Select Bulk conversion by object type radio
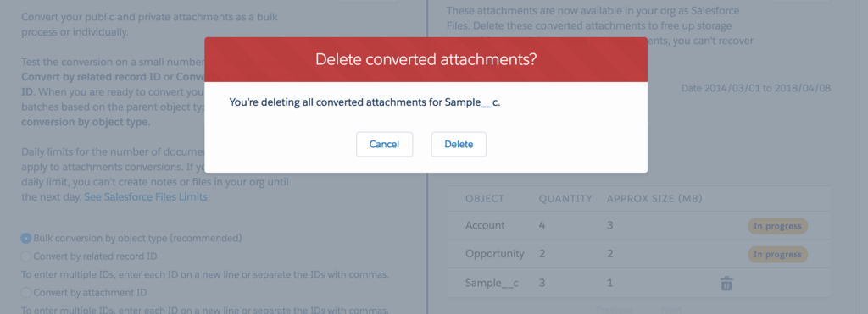This screenshot has width=868, height=314. pyautogui.click(x=25, y=239)
